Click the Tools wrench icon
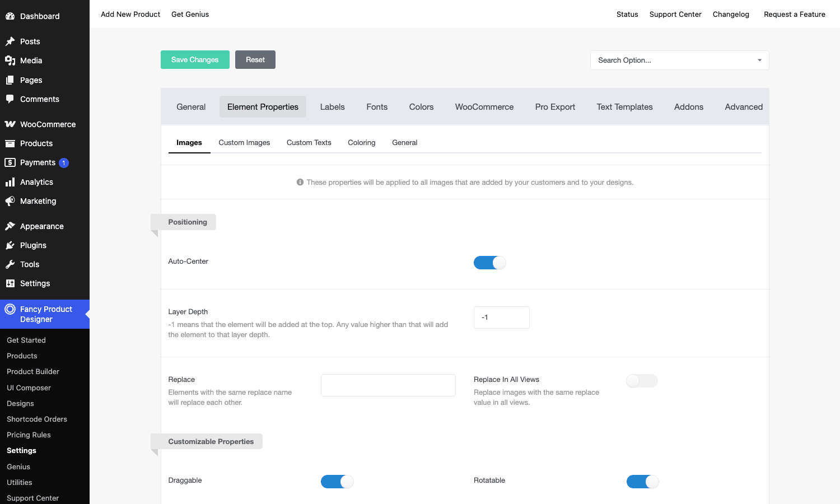Viewport: 840px width, 504px height. tap(10, 264)
